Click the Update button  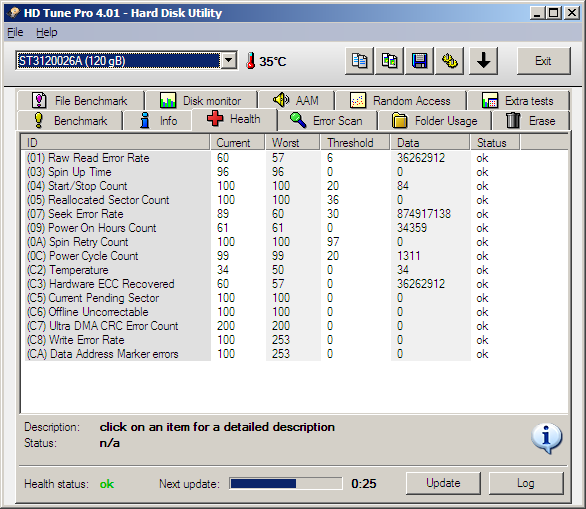coord(443,483)
